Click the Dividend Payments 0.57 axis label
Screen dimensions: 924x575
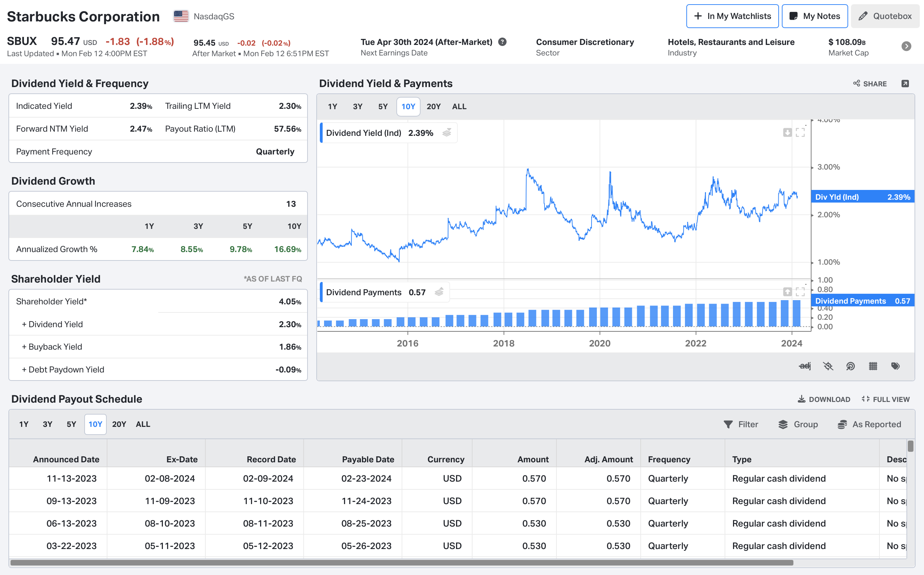(863, 301)
